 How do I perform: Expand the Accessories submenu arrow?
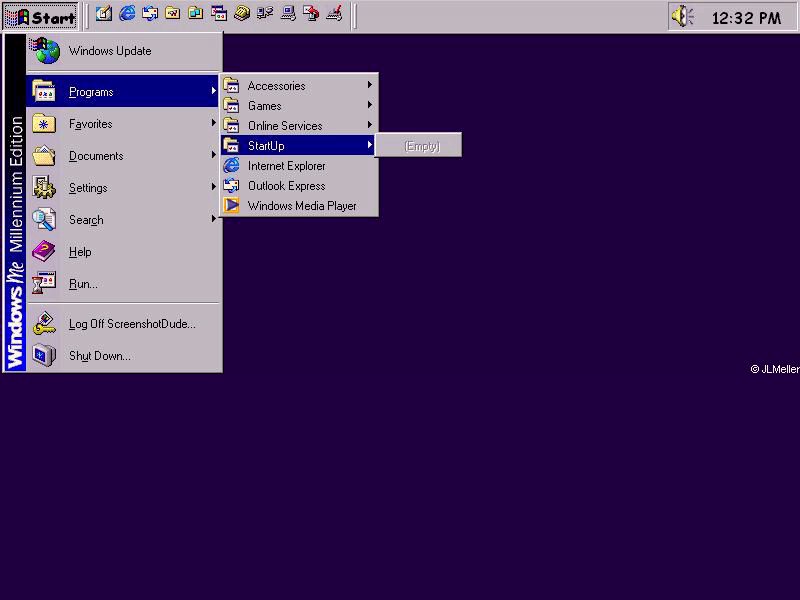pos(370,85)
